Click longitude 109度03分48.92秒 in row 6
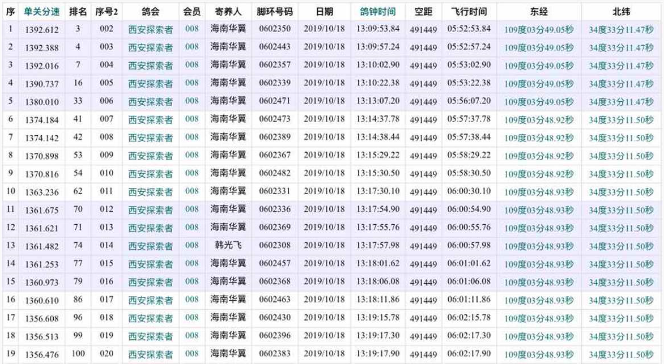The image size is (664, 364). [x=539, y=120]
